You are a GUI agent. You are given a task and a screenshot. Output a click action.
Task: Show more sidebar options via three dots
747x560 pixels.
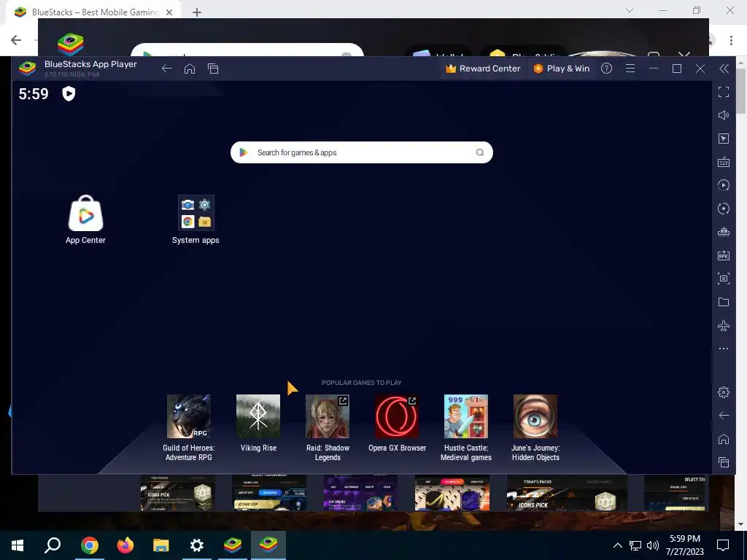[724, 349]
